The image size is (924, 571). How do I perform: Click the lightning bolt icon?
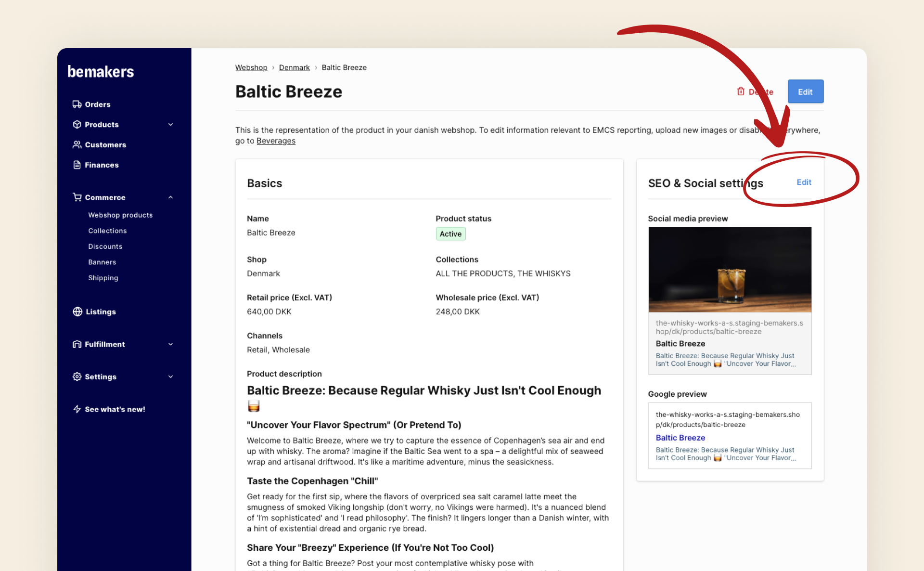[77, 409]
